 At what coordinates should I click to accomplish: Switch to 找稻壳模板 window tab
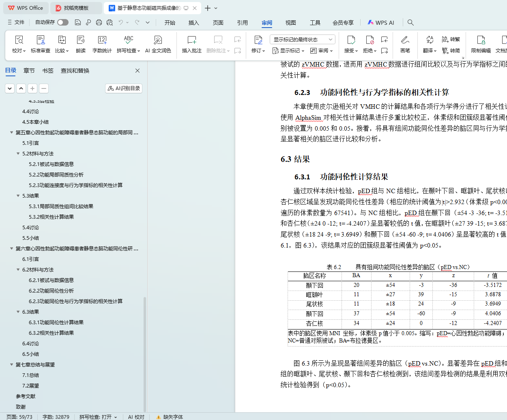pyautogui.click(x=76, y=8)
